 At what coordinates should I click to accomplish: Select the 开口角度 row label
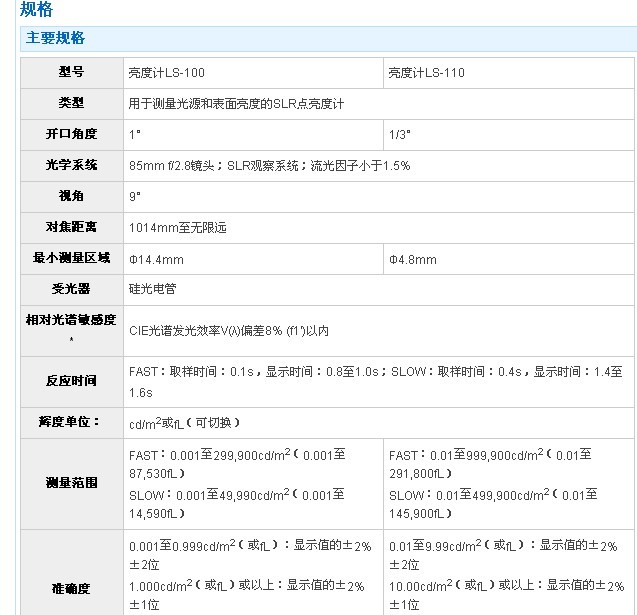point(71,134)
